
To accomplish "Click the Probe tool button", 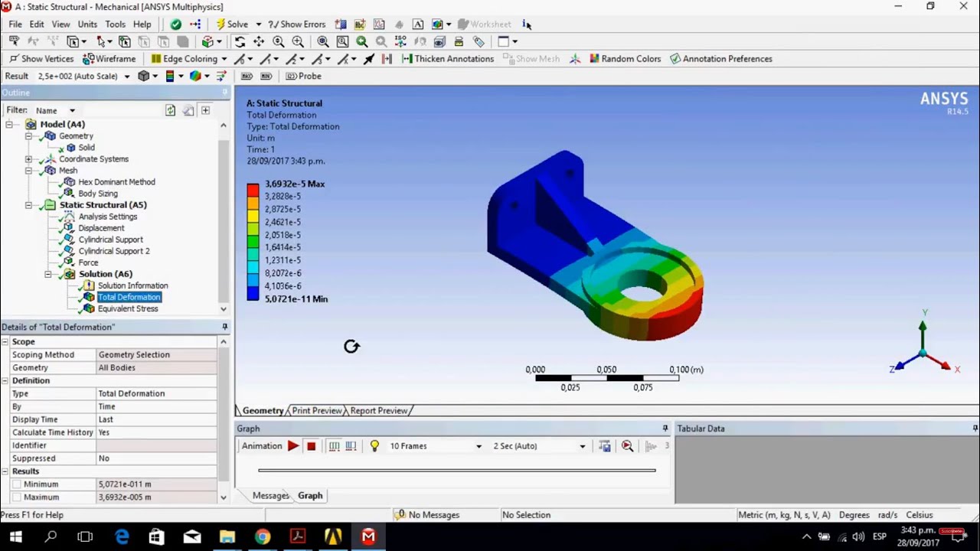I will 303,76.
